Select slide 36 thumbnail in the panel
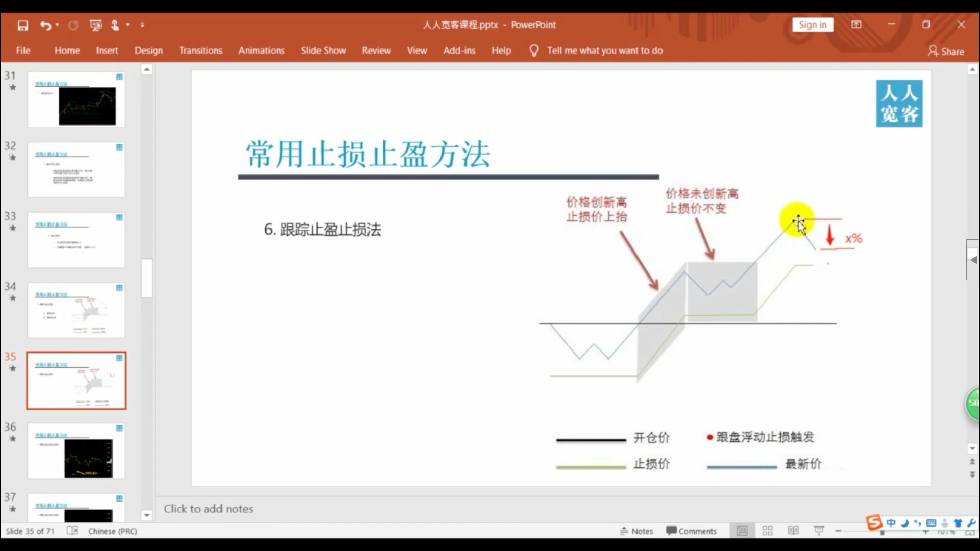 (x=76, y=451)
